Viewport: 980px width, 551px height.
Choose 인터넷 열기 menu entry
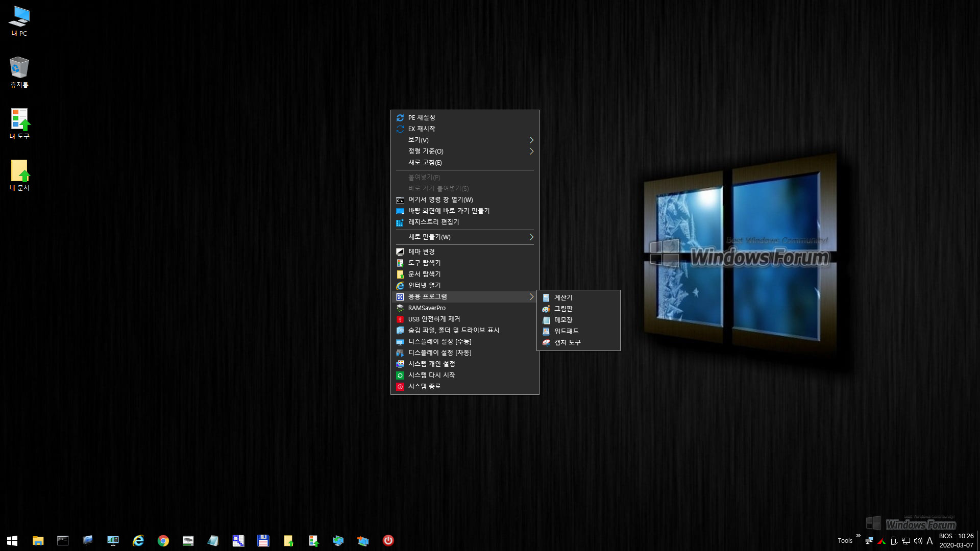(465, 285)
